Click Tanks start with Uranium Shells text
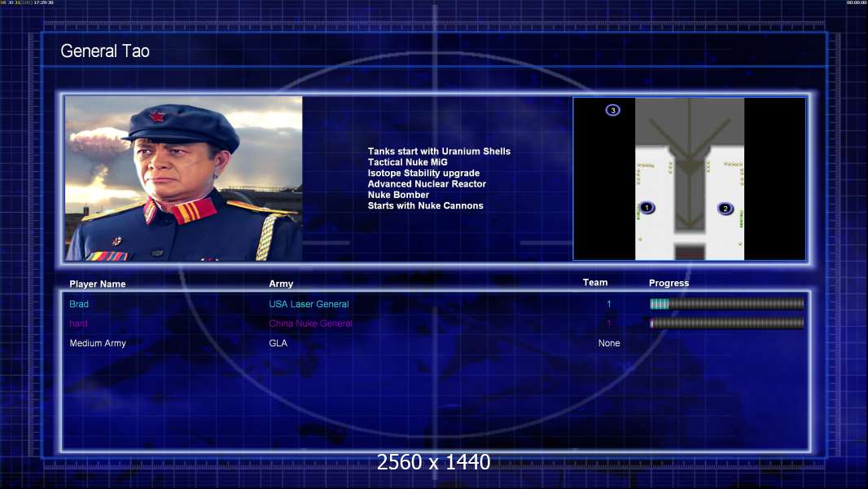Screen dimensions: 868x489 [439, 152]
